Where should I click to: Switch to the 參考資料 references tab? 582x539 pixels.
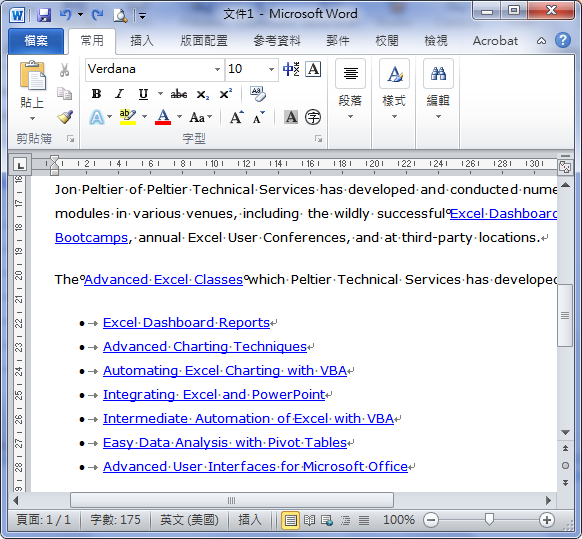(x=277, y=41)
